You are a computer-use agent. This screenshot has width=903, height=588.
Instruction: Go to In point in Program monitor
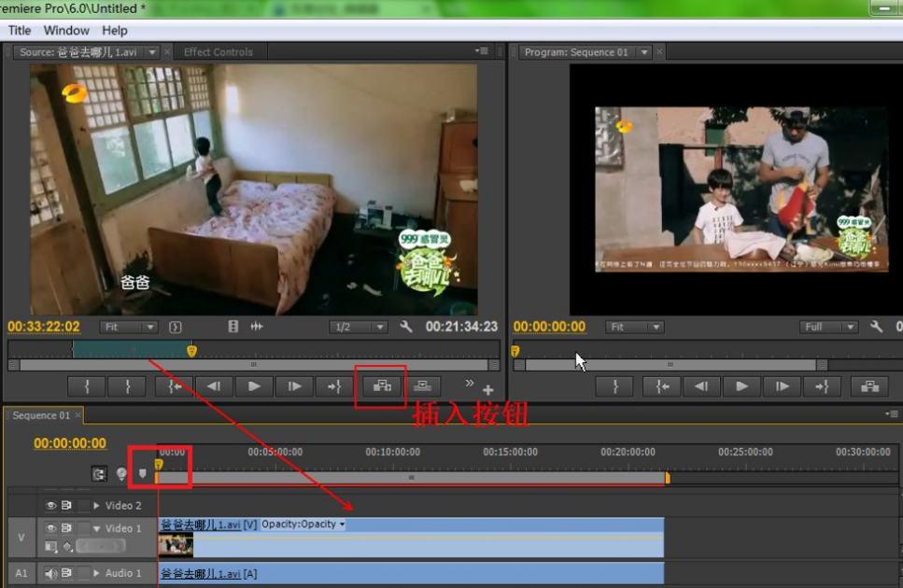(662, 386)
